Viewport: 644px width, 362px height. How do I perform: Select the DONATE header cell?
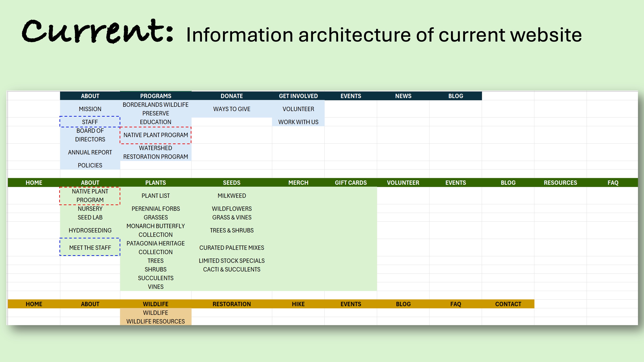pos(231,96)
